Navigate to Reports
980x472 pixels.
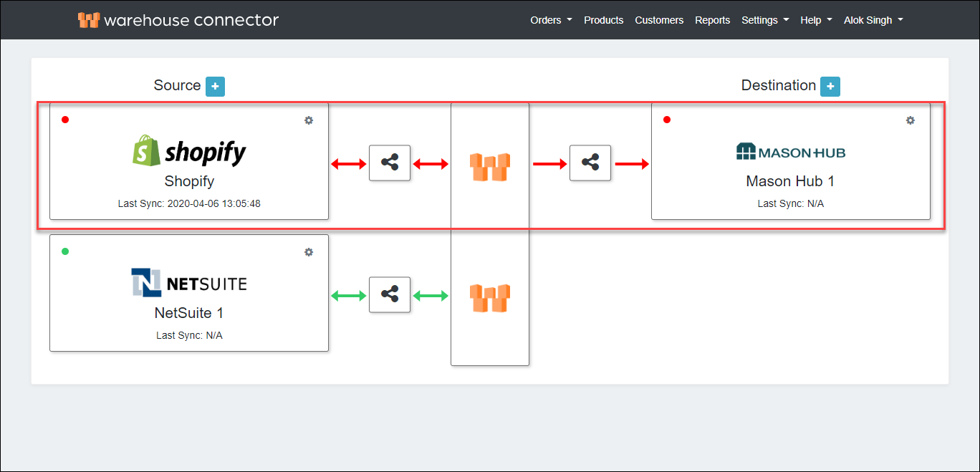click(x=712, y=20)
